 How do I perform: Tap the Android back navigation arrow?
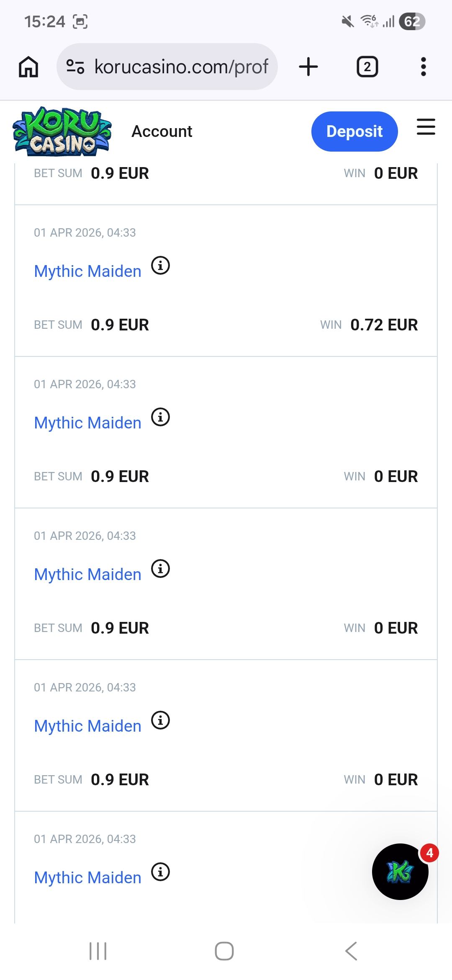point(351,951)
